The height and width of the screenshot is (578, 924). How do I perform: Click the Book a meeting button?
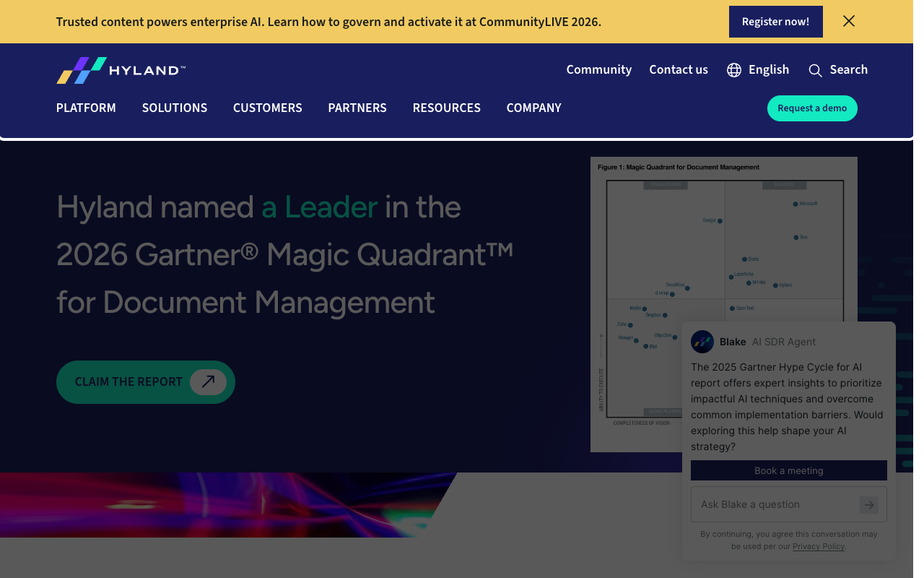[789, 470]
